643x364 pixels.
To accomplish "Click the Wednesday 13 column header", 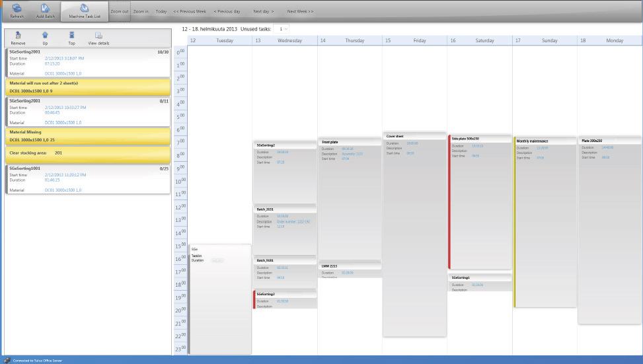I will 285,40.
